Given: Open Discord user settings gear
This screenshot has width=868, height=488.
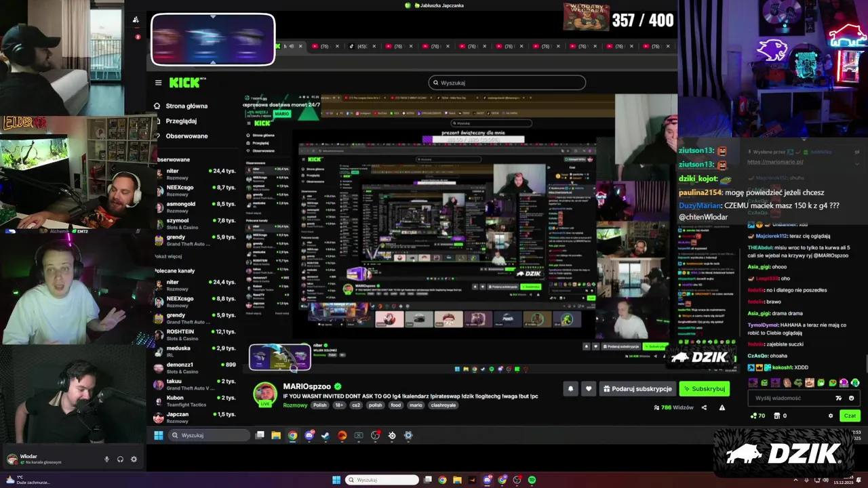Looking at the screenshot, I should (134, 459).
